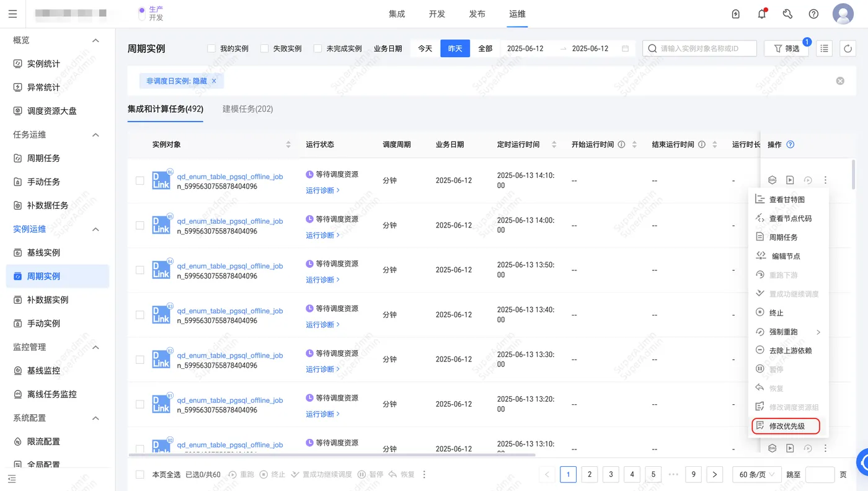868x491 pixels.
Task: Click the 跳至 page number input
Action: (x=820, y=474)
